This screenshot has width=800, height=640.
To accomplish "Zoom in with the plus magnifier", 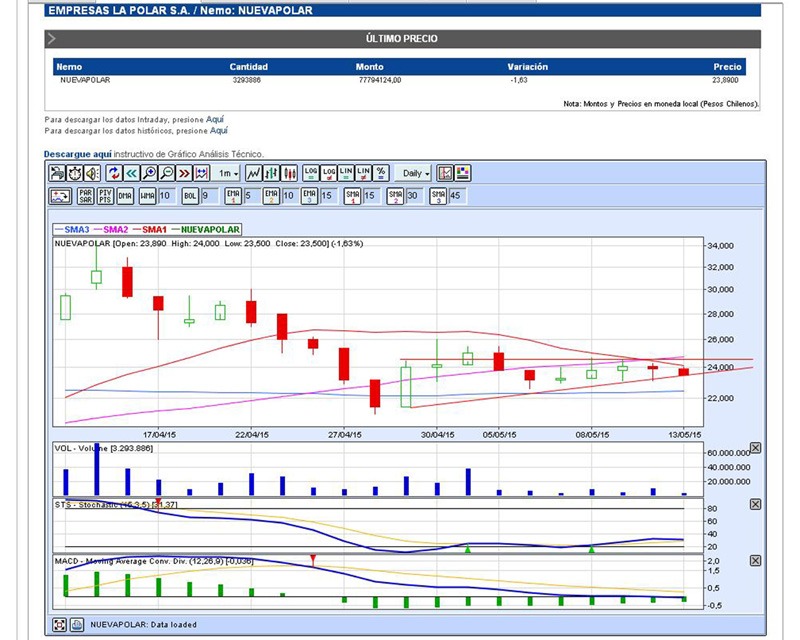I will coord(149,174).
